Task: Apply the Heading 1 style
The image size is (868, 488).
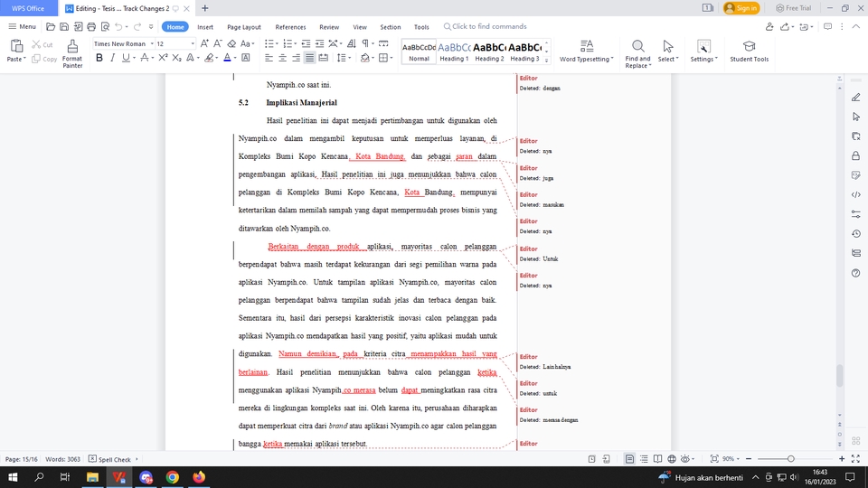Action: (x=454, y=52)
